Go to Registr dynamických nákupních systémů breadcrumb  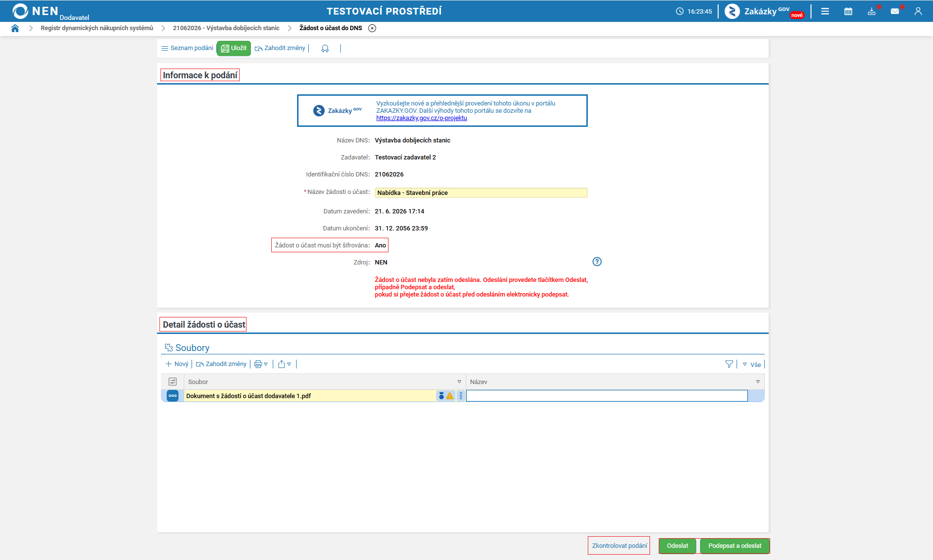[97, 28]
